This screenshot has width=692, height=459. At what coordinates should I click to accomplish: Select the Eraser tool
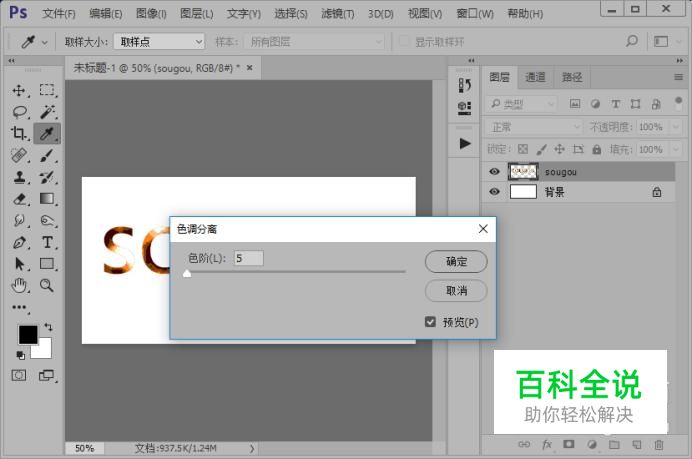tap(19, 199)
